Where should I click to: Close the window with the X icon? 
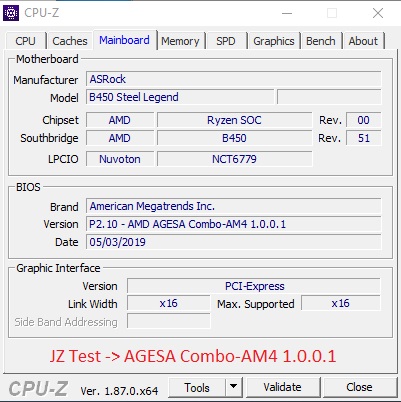click(378, 13)
